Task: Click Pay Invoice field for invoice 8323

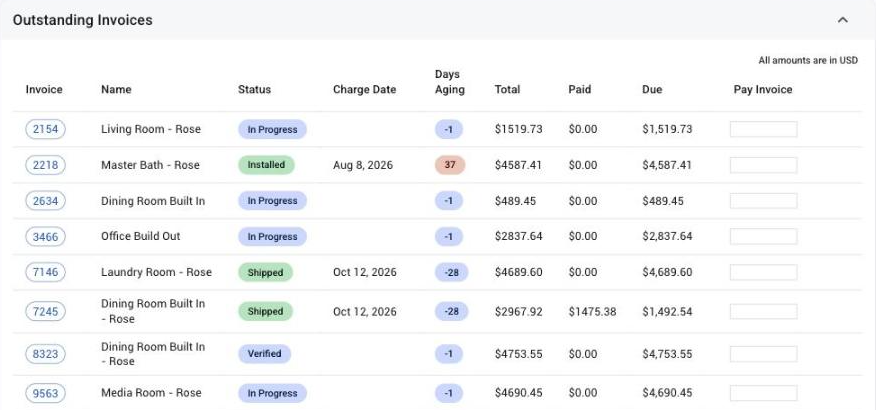Action: (763, 354)
